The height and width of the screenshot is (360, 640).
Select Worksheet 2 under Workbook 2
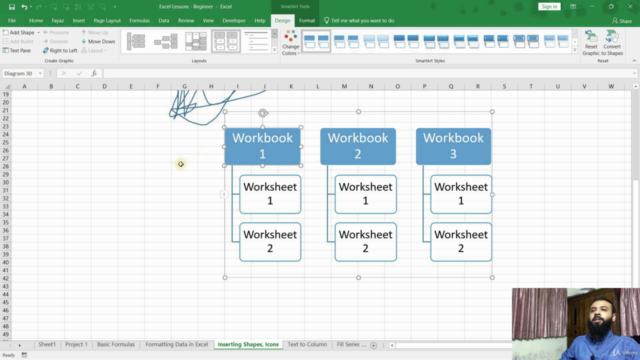366,242
